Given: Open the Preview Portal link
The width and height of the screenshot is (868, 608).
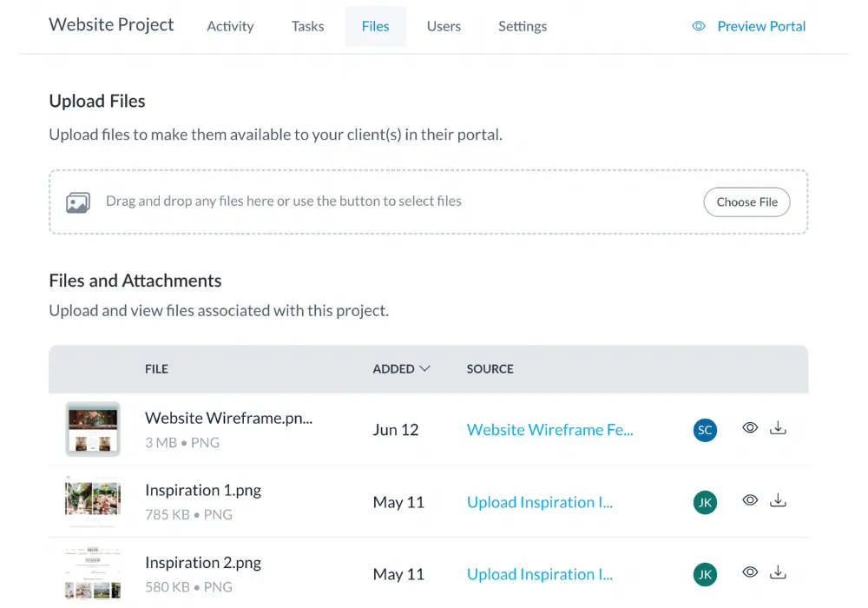Looking at the screenshot, I should click(761, 26).
